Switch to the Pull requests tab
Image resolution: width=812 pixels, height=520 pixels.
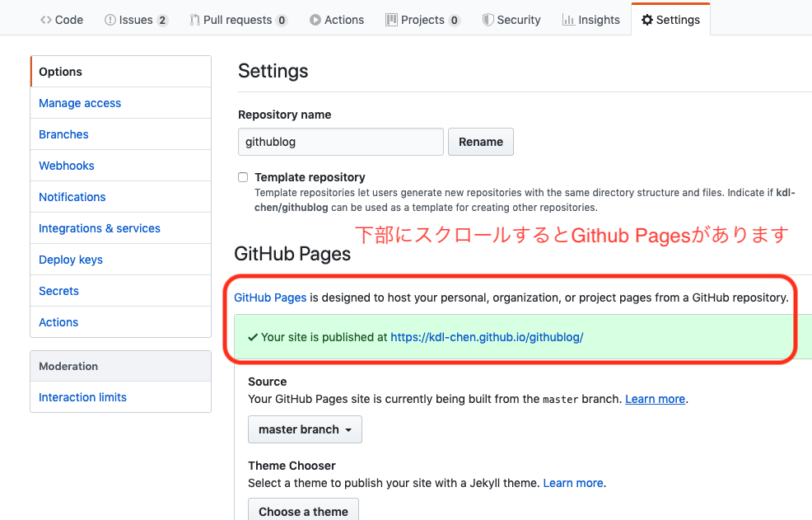tap(238, 20)
